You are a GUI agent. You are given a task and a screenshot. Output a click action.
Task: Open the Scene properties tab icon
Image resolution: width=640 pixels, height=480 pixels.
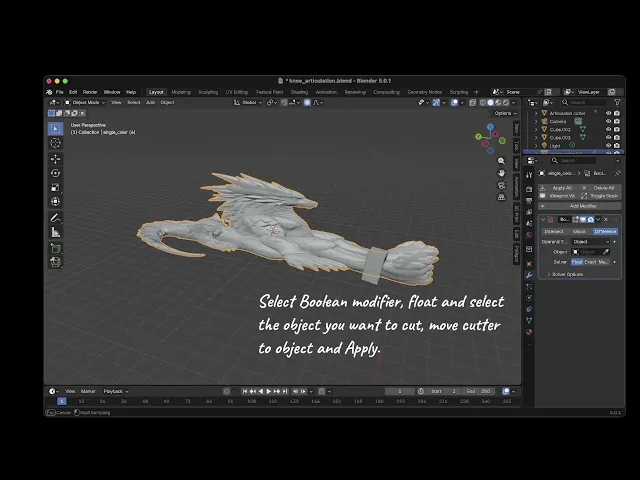point(529,223)
